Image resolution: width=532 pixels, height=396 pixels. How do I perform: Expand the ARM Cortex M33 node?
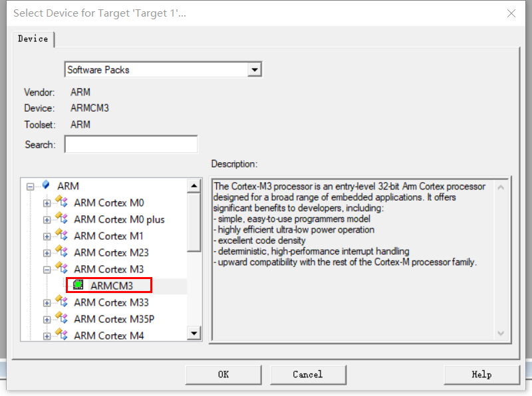point(47,303)
